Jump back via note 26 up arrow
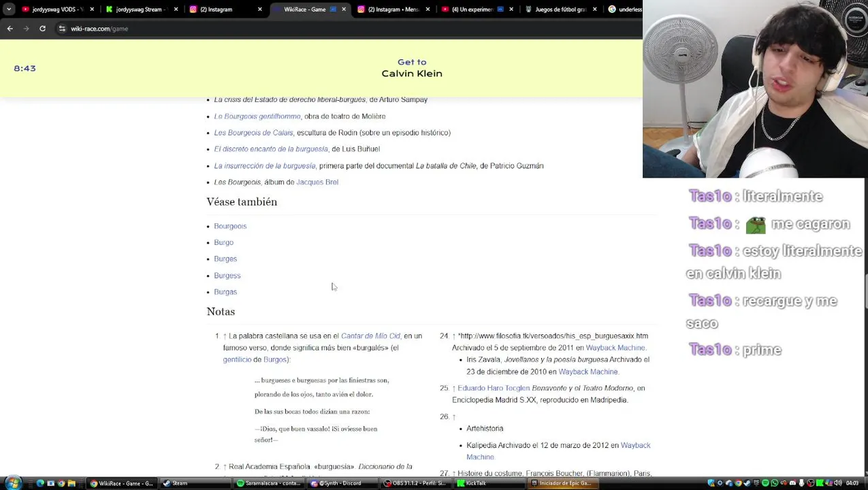This screenshot has width=868, height=490. coord(454,416)
